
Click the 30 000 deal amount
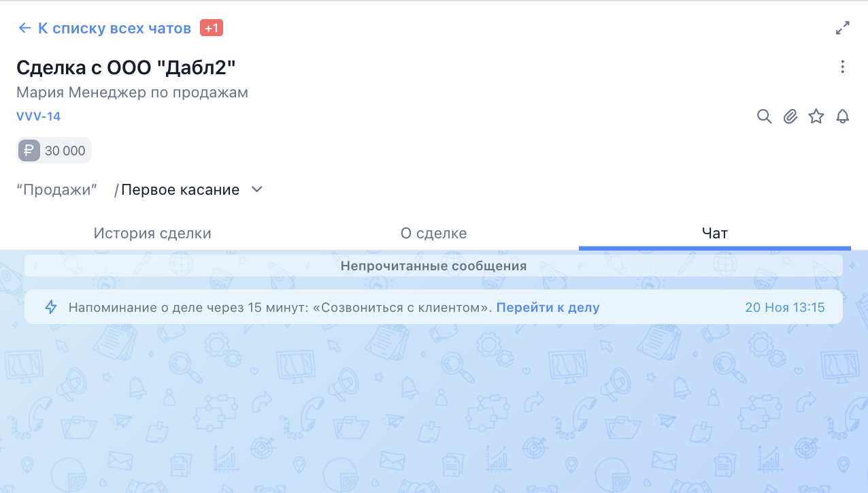click(65, 151)
